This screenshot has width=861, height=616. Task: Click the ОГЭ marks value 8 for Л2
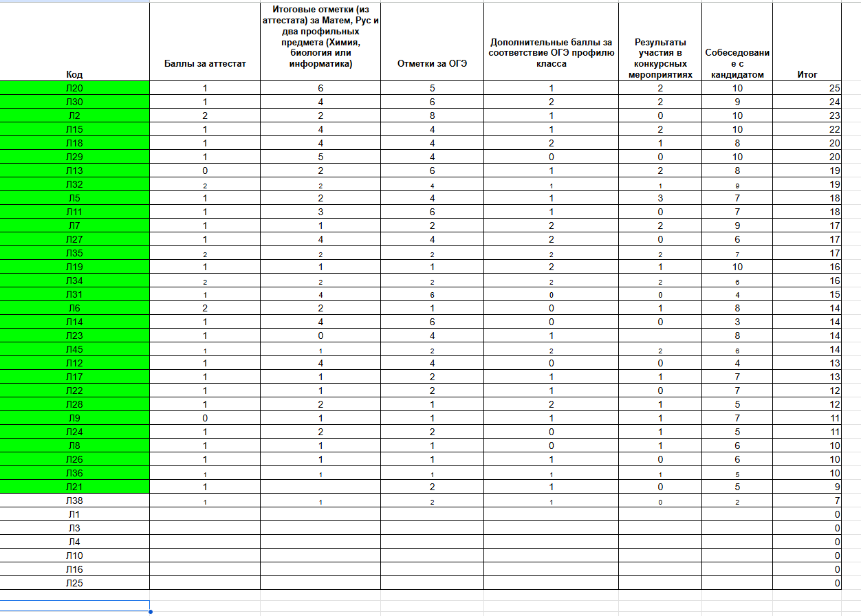tap(432, 115)
